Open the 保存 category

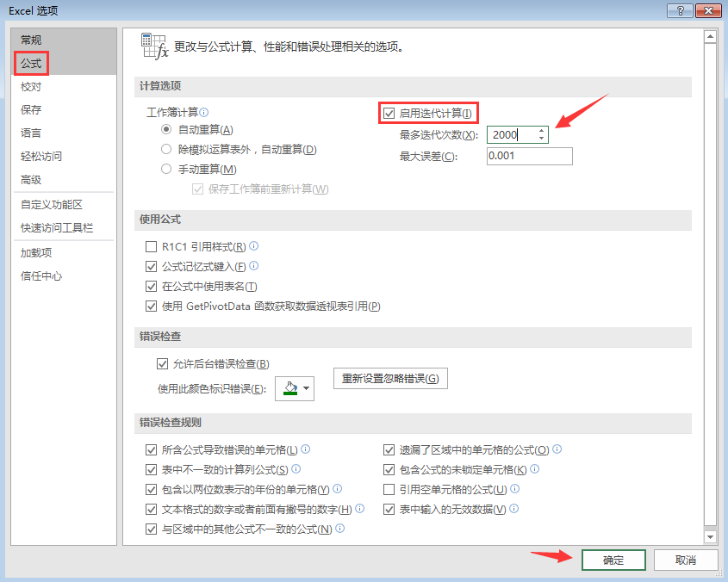pyautogui.click(x=64, y=109)
